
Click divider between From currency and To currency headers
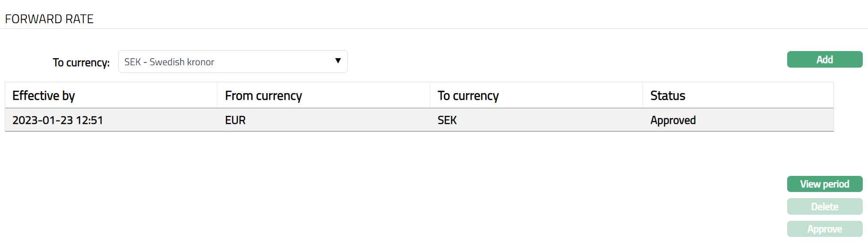tap(430, 96)
